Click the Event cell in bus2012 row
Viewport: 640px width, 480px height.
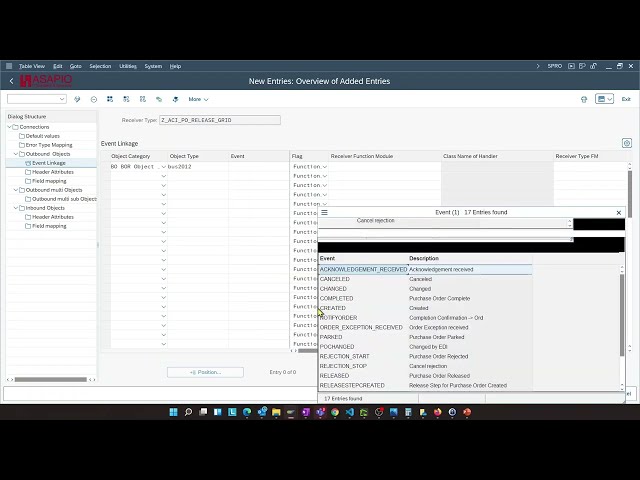(259, 167)
